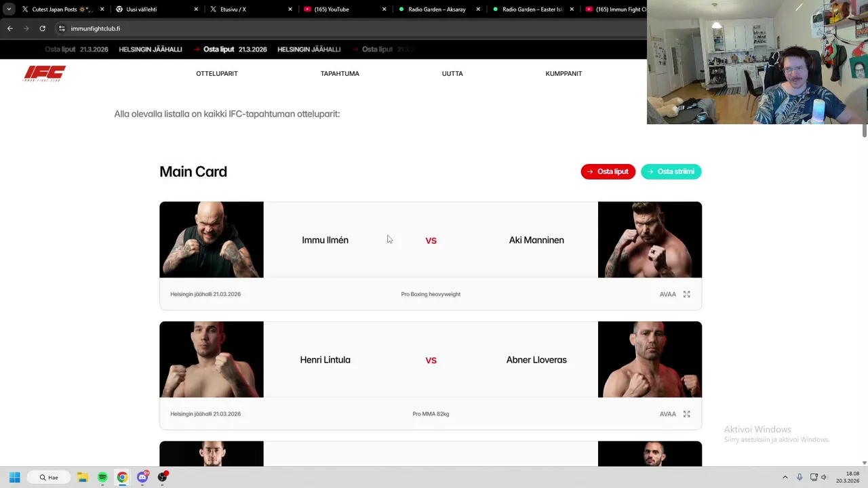Click the red Osta liput button
This screenshot has width=868, height=488.
point(608,171)
